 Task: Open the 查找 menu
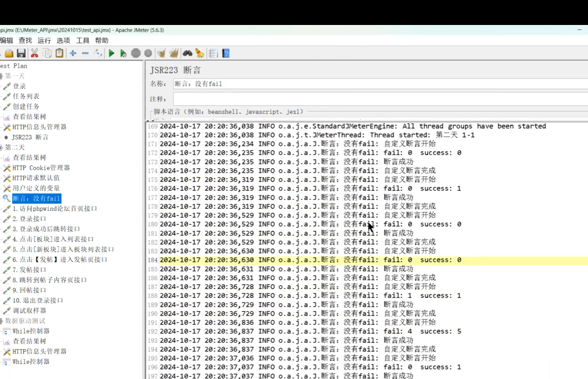pyautogui.click(x=25, y=41)
